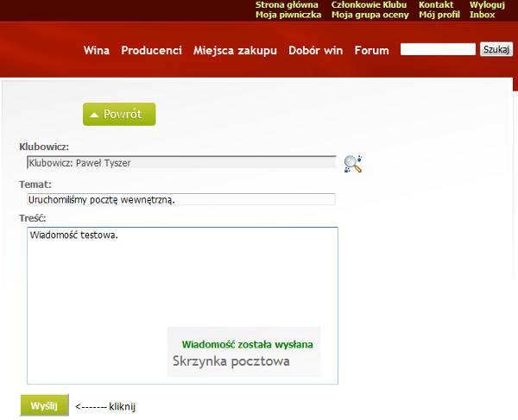518x420 pixels.
Task: Open the Producenci menu item
Action: coord(151,50)
